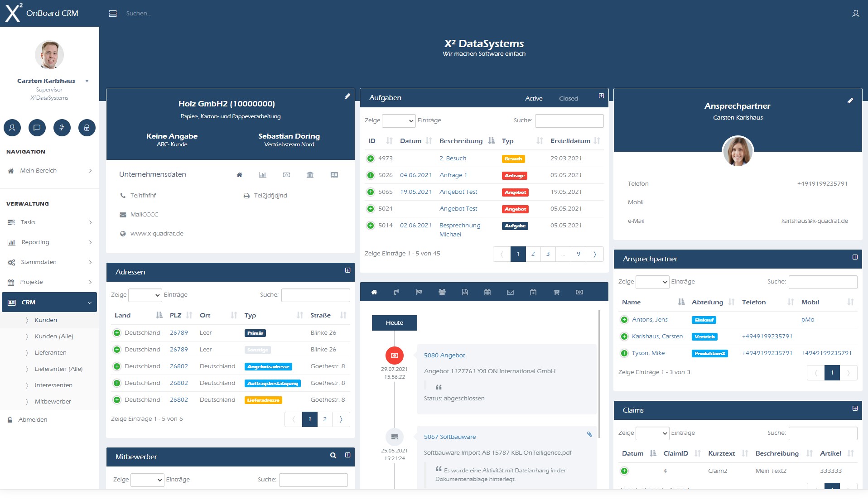Expand the Antons, Jens contact row

click(624, 320)
